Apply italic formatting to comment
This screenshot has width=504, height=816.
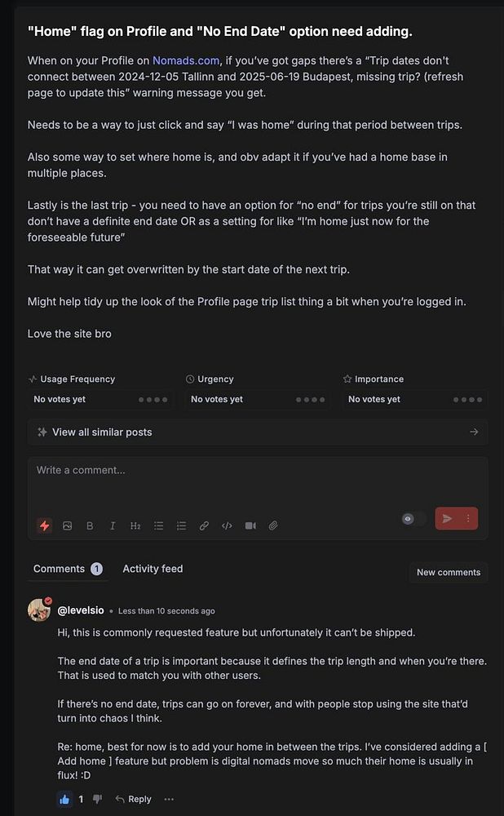[113, 526]
